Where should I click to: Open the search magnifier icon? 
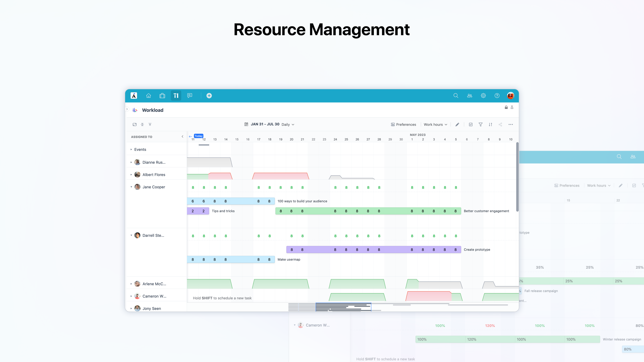(456, 96)
